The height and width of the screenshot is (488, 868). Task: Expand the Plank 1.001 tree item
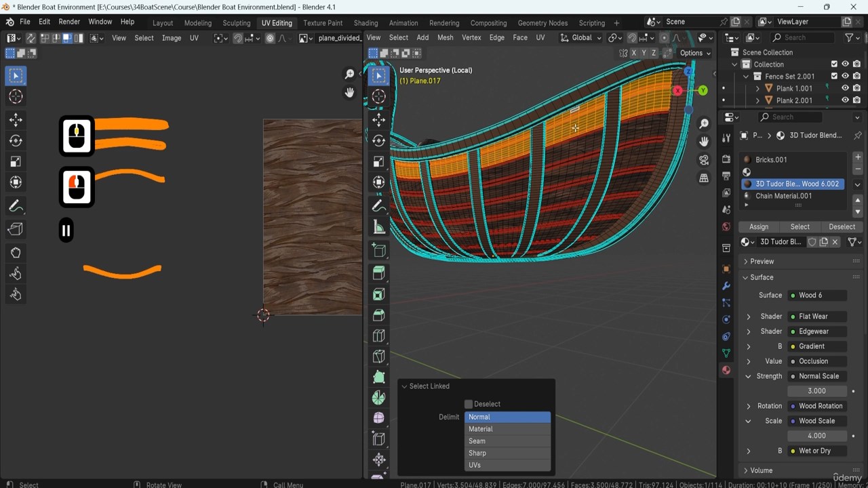coord(757,88)
